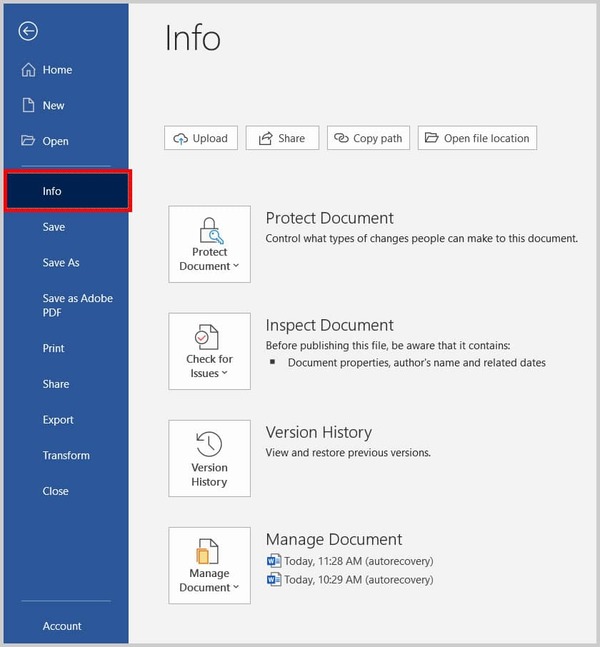Open the Export page

(x=66, y=420)
